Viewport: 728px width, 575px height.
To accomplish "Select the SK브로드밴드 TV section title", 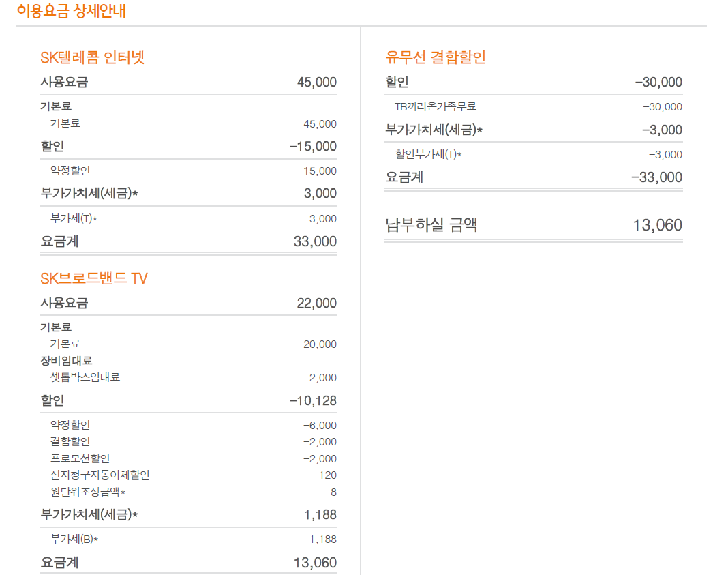I will click(x=94, y=278).
